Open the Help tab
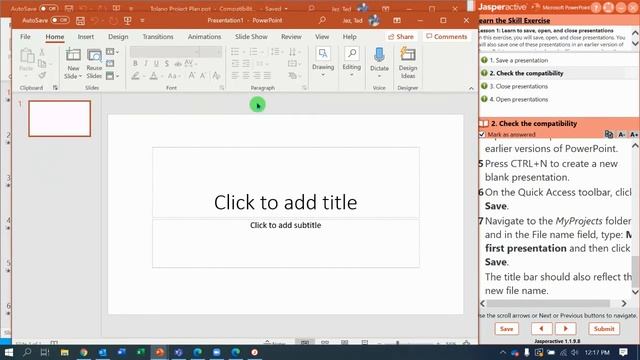Viewport: 640px width, 360px height. [x=349, y=37]
